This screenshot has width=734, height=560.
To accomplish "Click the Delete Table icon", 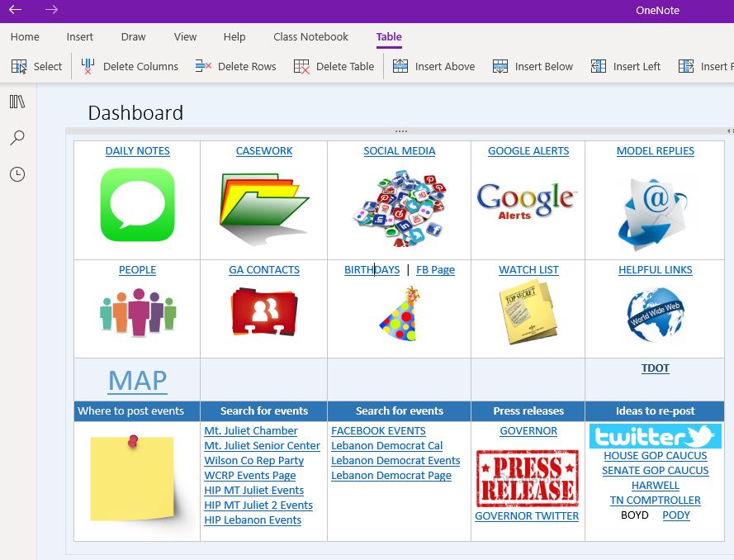I will point(301,66).
